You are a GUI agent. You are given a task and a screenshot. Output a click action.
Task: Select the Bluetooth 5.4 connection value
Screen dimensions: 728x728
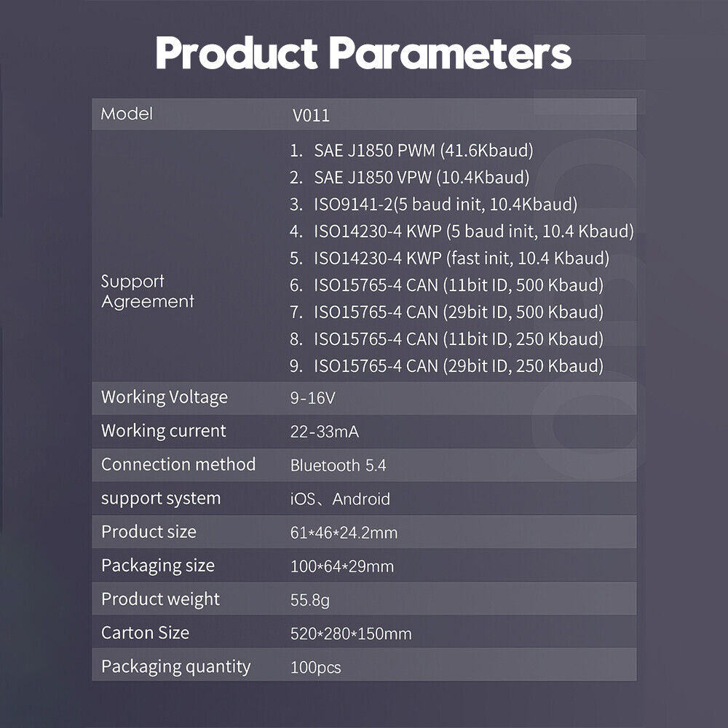click(x=338, y=465)
